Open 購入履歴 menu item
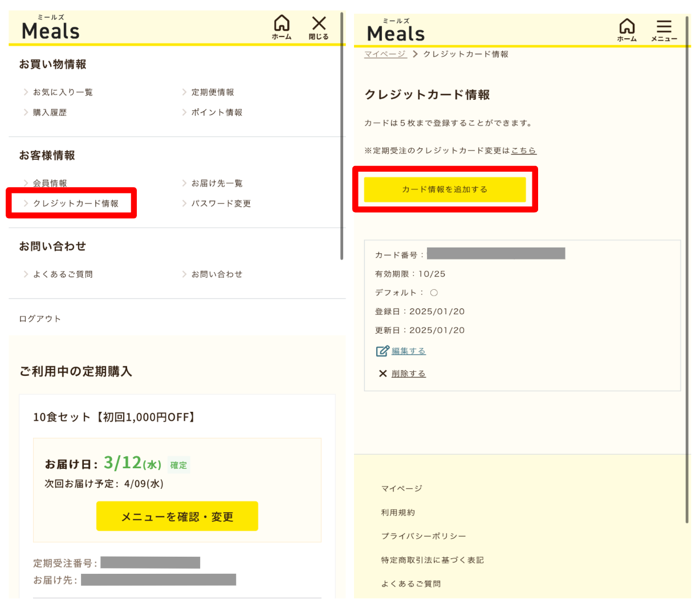Screen dimensions: 700x608 [50, 112]
